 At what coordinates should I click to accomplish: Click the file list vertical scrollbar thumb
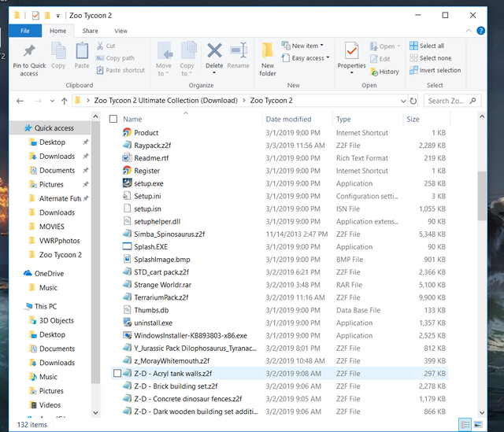(x=482, y=196)
